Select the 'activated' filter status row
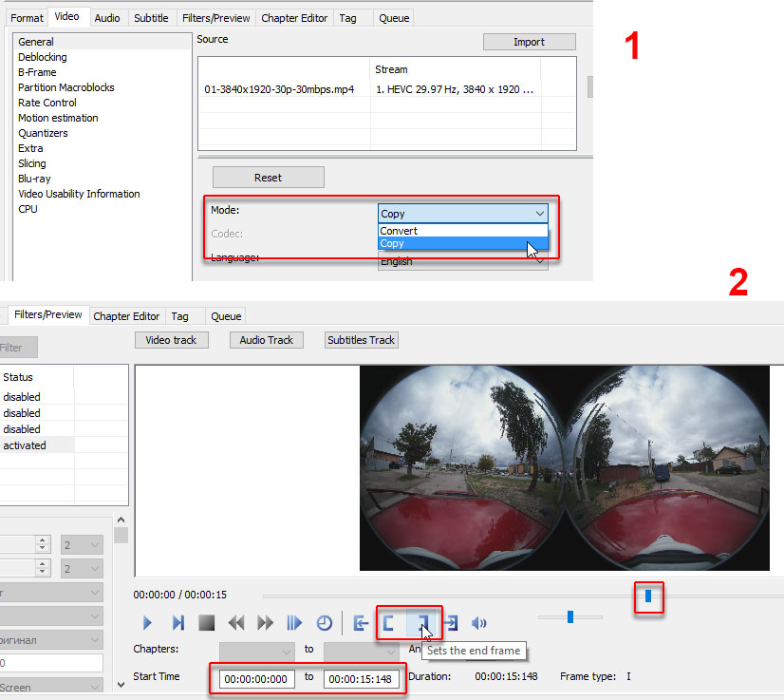784x700 pixels. pyautogui.click(x=37, y=445)
